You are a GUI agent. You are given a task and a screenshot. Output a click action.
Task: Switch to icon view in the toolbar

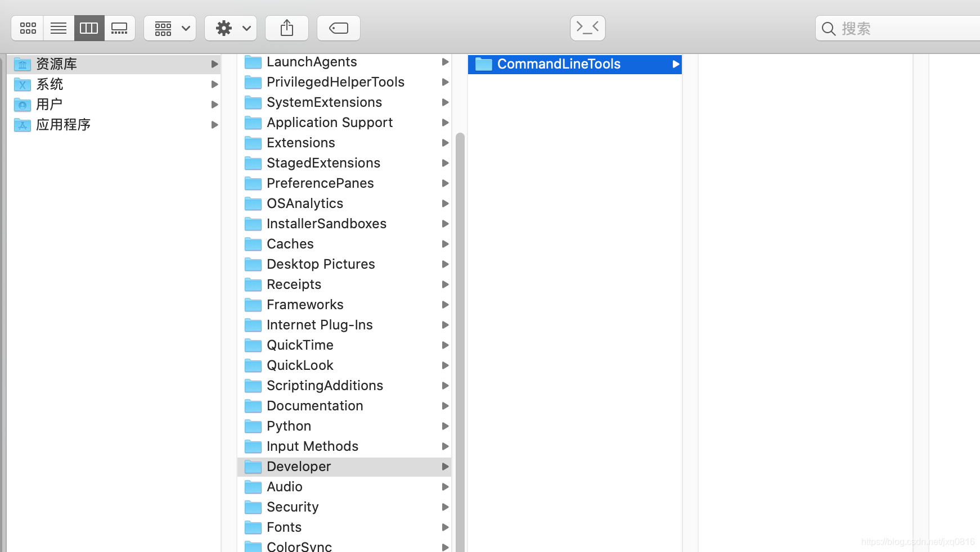point(27,28)
